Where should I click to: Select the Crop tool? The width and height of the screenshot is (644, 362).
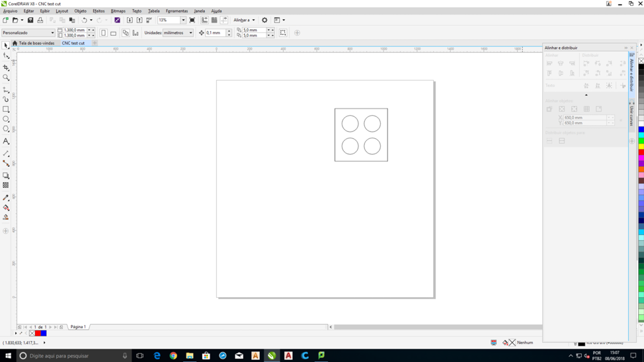coord(6,67)
